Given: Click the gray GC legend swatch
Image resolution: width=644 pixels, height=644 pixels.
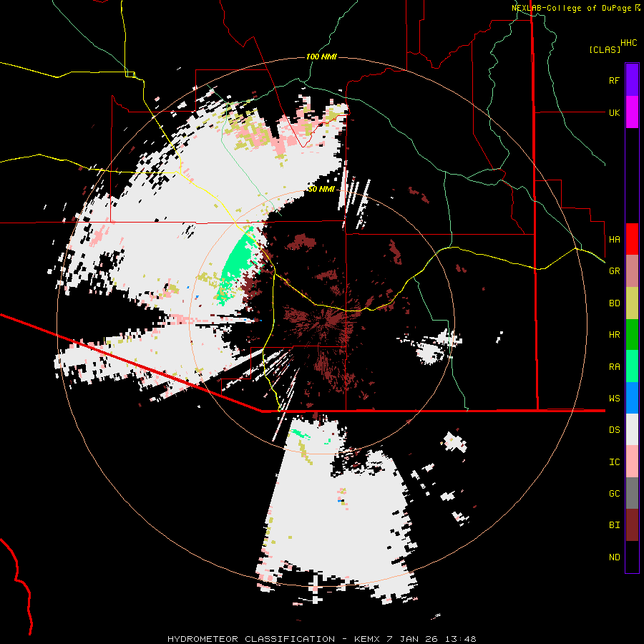Looking at the screenshot, I should tap(632, 493).
